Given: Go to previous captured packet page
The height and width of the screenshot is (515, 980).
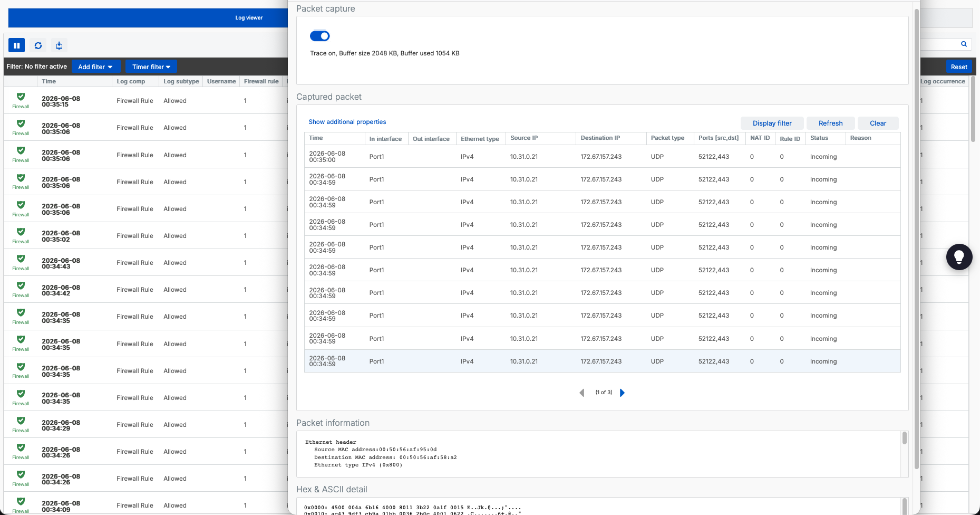Looking at the screenshot, I should (582, 393).
